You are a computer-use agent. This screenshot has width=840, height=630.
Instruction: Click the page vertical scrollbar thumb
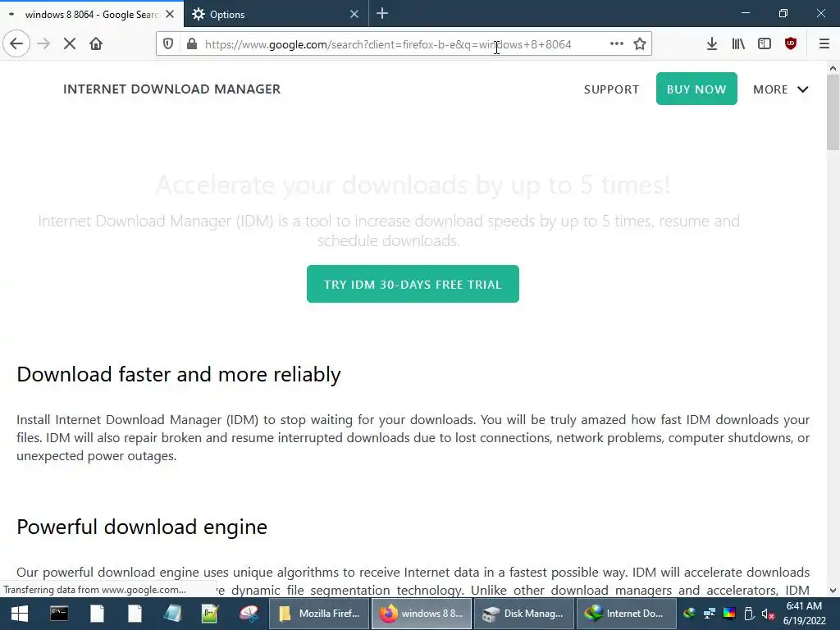click(x=833, y=112)
